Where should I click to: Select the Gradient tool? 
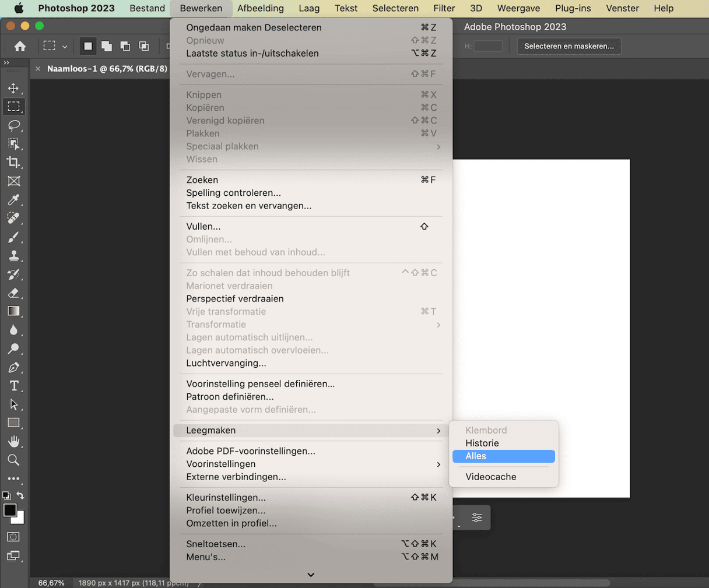click(13, 311)
